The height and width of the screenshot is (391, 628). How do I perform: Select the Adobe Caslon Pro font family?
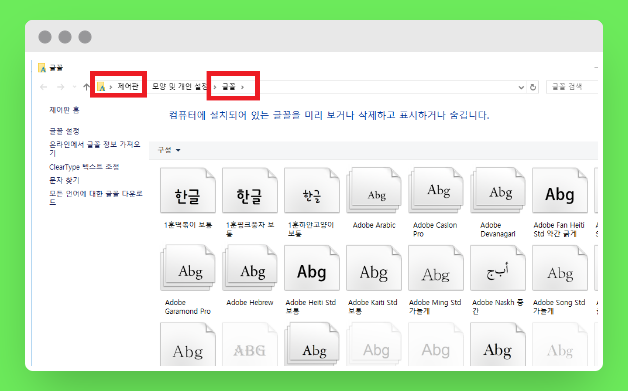(436, 202)
